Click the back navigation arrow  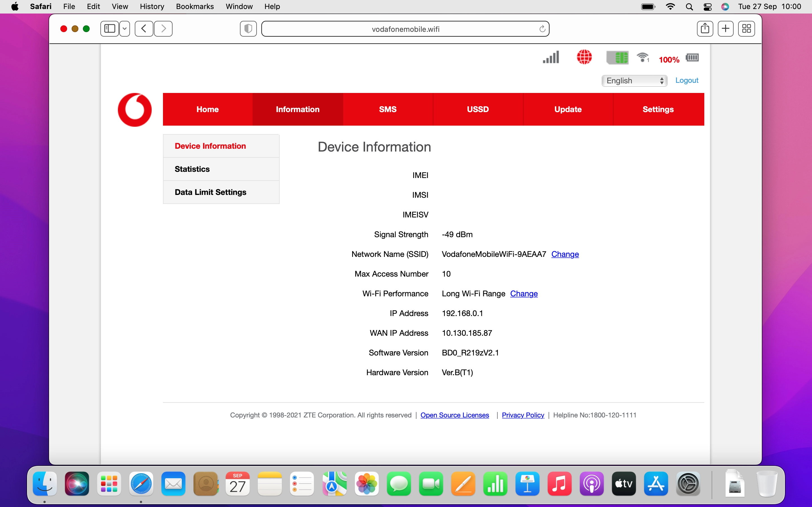point(144,28)
